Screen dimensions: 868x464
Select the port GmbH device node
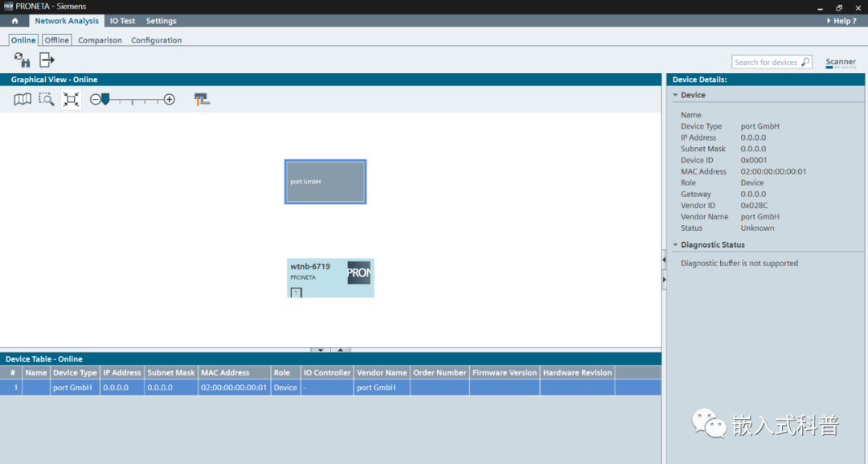click(325, 182)
